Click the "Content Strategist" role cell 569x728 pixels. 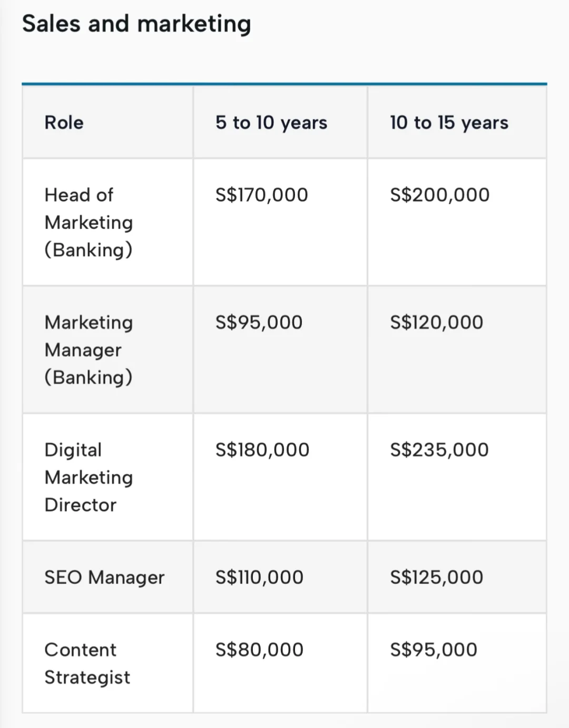point(87,663)
